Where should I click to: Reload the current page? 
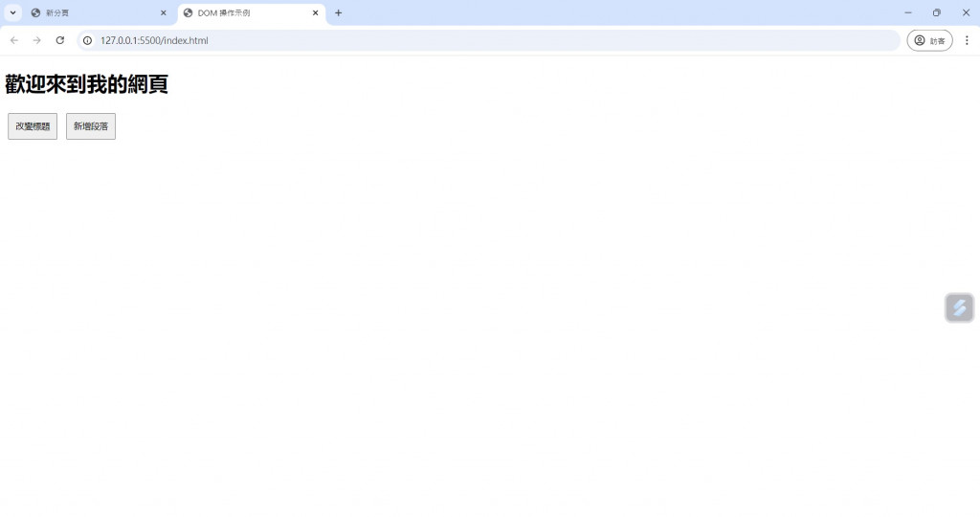[x=60, y=40]
